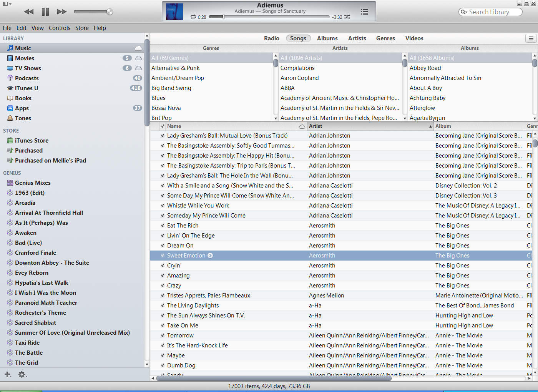Uncheck the Eat The Rich song checkbox
The image size is (538, 392).
(x=163, y=225)
